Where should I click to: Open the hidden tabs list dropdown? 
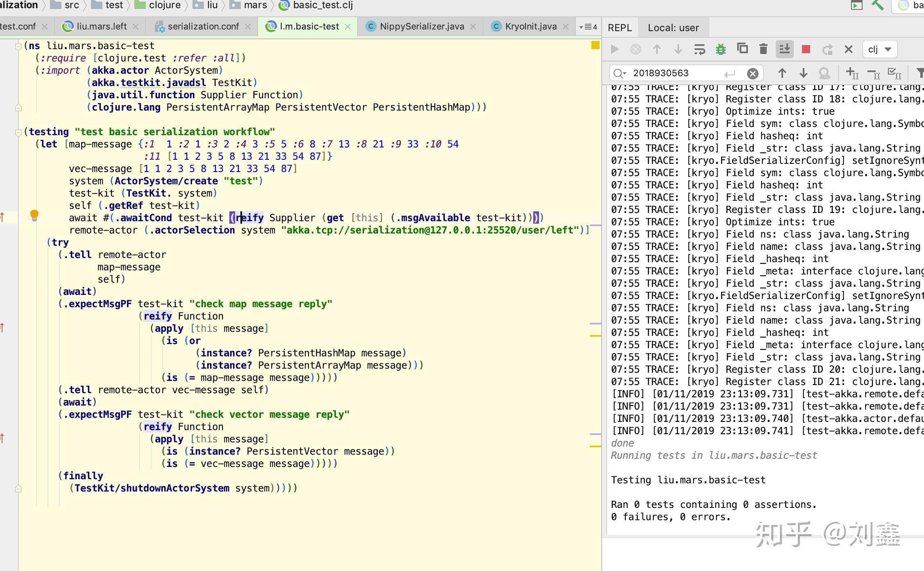(588, 27)
